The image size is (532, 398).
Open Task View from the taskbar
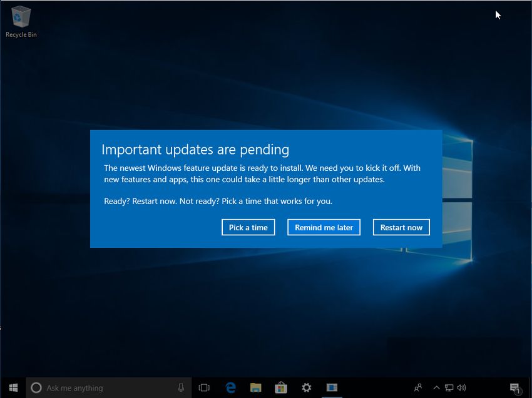pyautogui.click(x=204, y=387)
